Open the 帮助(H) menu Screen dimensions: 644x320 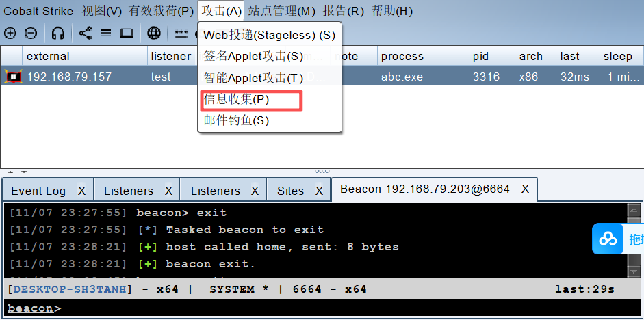392,11
